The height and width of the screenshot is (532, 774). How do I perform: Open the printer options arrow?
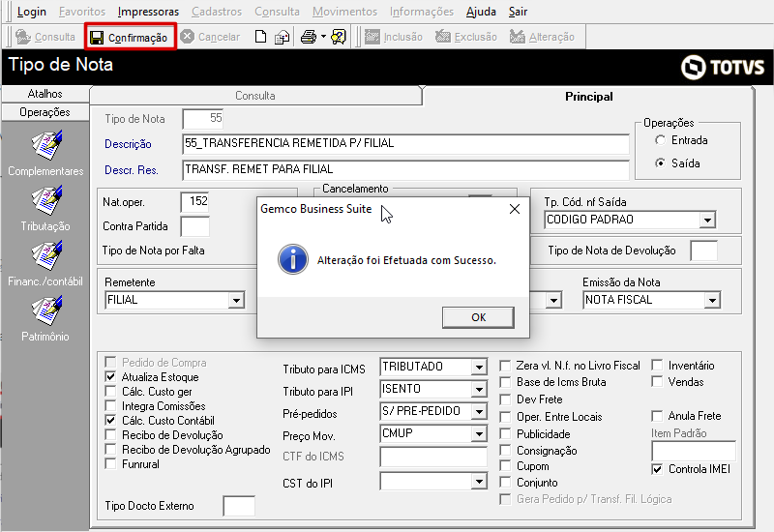tap(323, 37)
